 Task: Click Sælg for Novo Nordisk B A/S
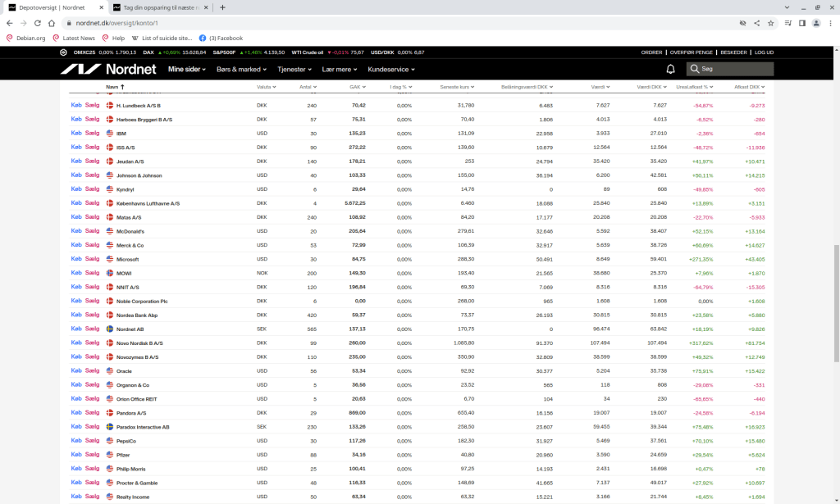[92, 343]
